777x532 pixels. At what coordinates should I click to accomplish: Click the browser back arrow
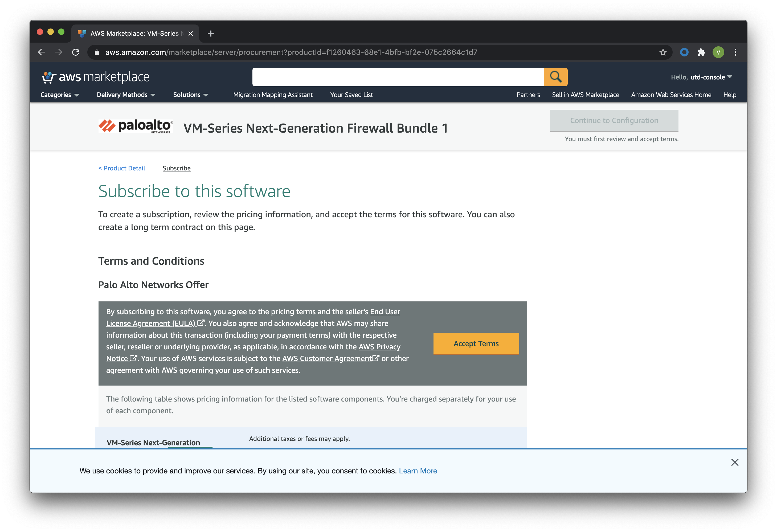click(x=42, y=52)
